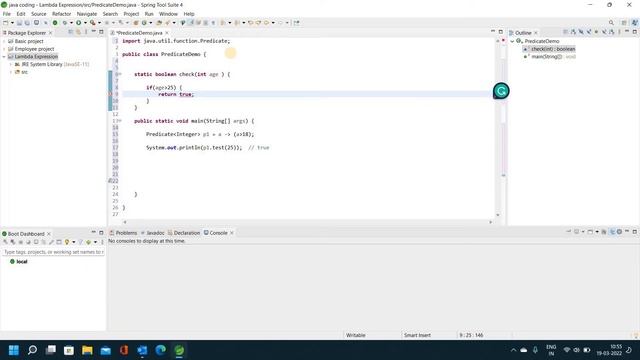Open the lightbulb dropdown in Boot Dashboard
This screenshot has width=640, height=360.
73,242
